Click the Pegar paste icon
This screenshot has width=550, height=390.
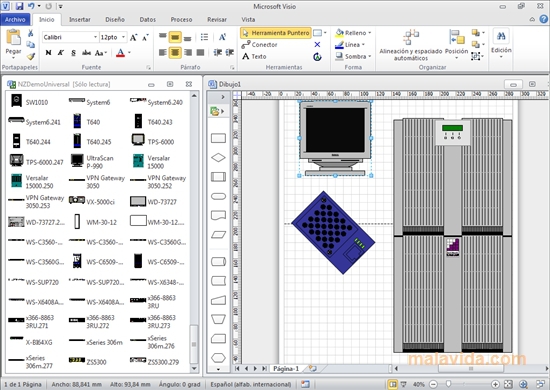pos(13,38)
